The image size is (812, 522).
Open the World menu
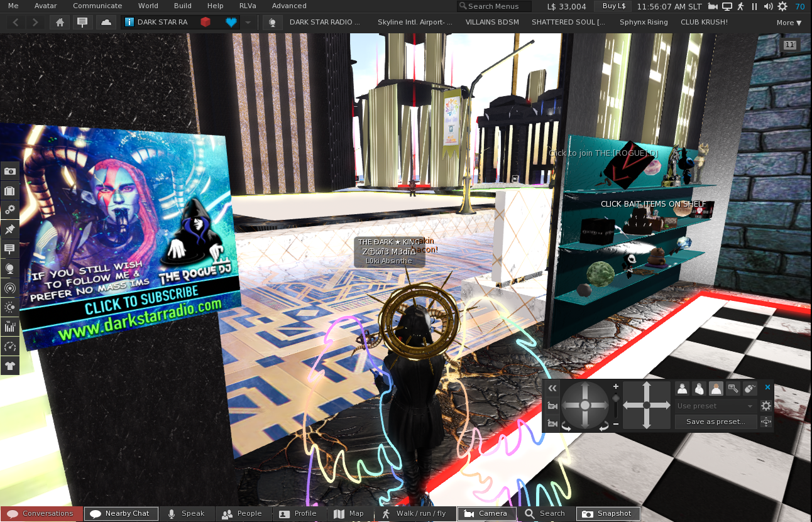pos(148,6)
